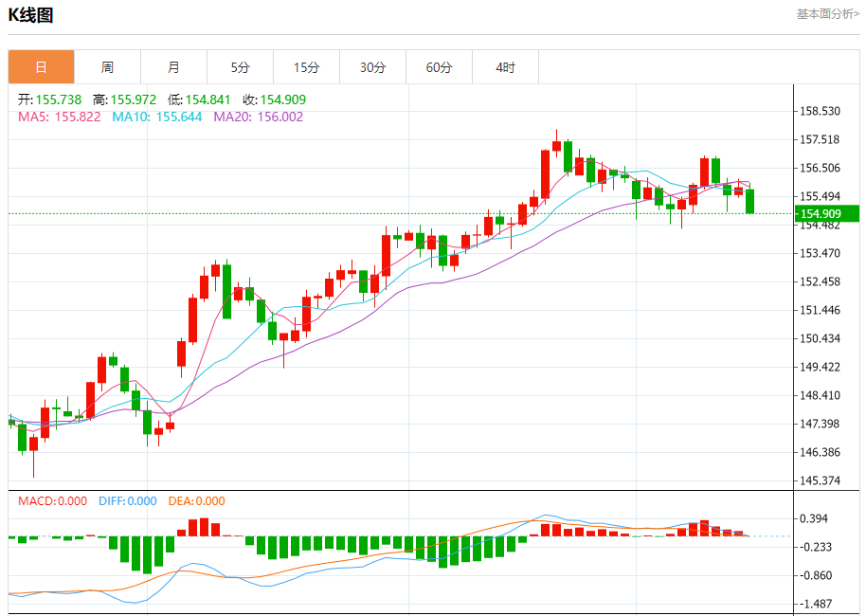Click the 开:155.738 opening price value
The width and height of the screenshot is (866, 616).
(x=49, y=100)
